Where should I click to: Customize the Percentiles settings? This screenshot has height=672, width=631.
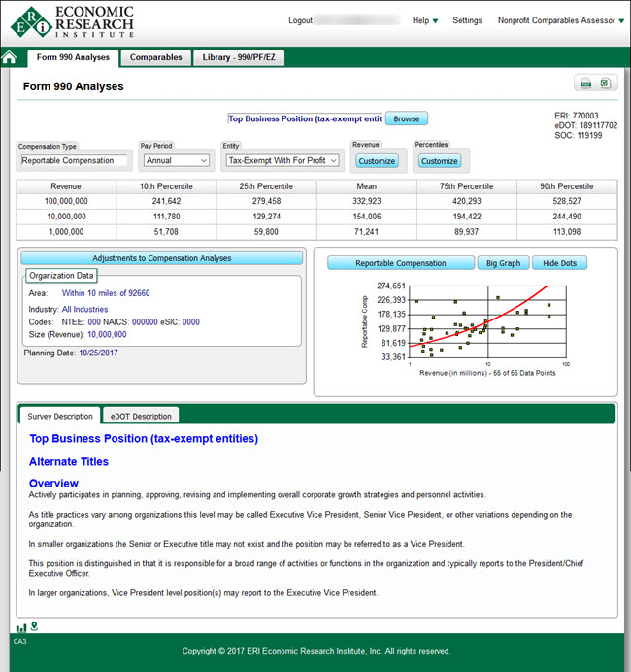click(439, 161)
